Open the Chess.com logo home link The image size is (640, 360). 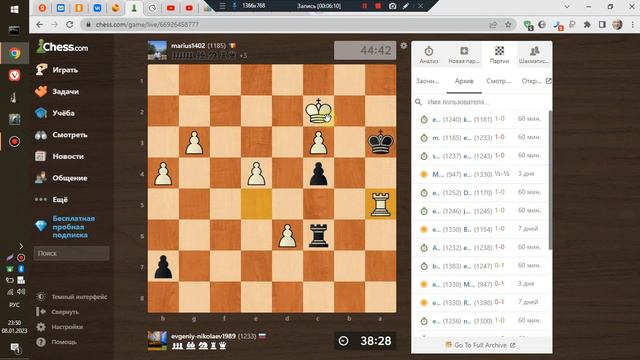point(62,47)
